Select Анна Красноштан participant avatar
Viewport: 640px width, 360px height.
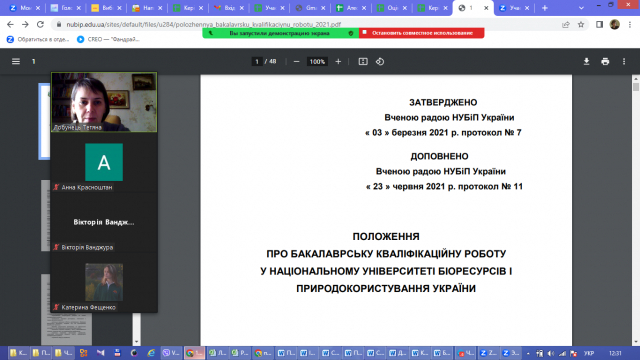pyautogui.click(x=104, y=162)
